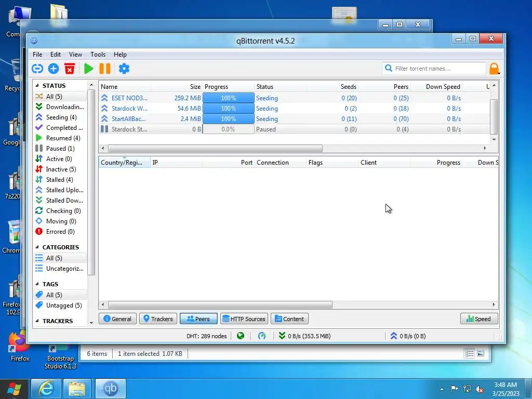Select the Completed status filter
The height and width of the screenshot is (399, 532).
pyautogui.click(x=60, y=128)
